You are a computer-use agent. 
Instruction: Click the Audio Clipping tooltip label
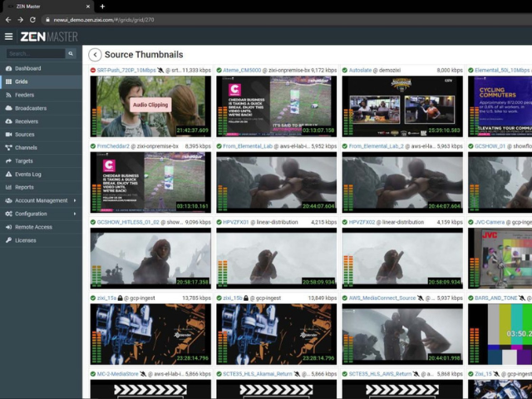click(150, 105)
